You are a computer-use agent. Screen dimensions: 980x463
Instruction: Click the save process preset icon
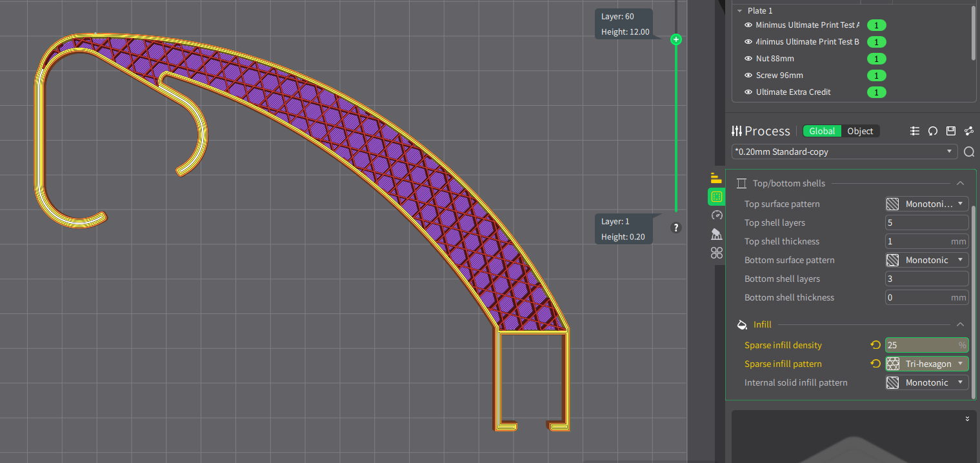[951, 131]
